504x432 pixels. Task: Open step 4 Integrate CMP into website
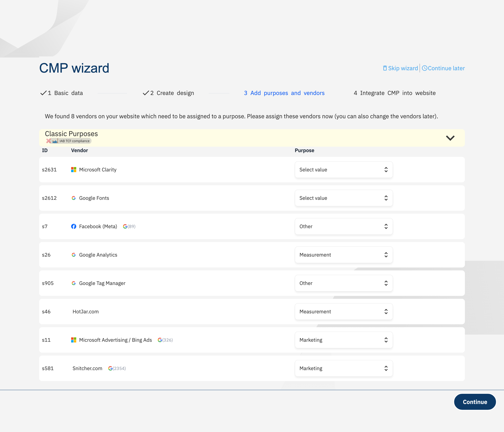[394, 93]
